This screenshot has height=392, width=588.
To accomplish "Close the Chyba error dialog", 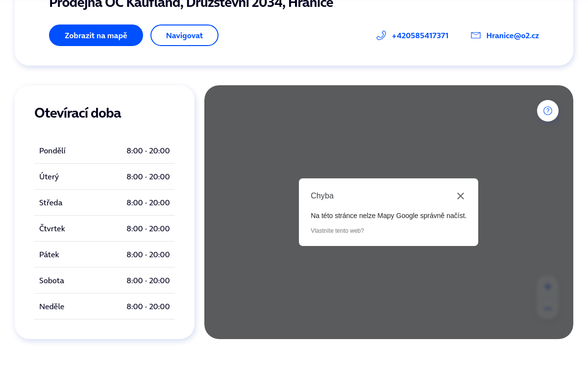I will [x=461, y=196].
